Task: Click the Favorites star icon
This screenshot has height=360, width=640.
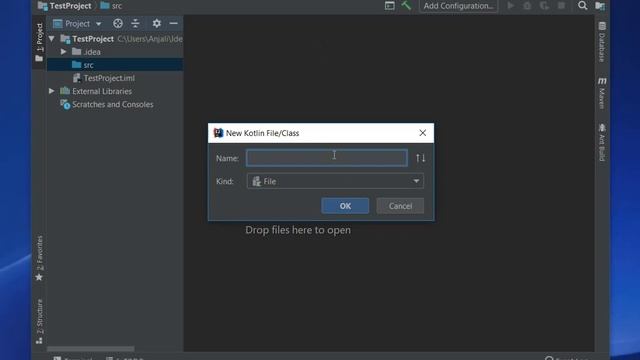Action: 39,278
